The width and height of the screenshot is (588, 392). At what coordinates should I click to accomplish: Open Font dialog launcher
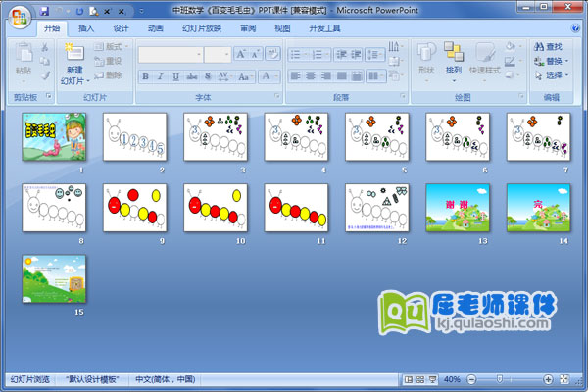coord(277,96)
